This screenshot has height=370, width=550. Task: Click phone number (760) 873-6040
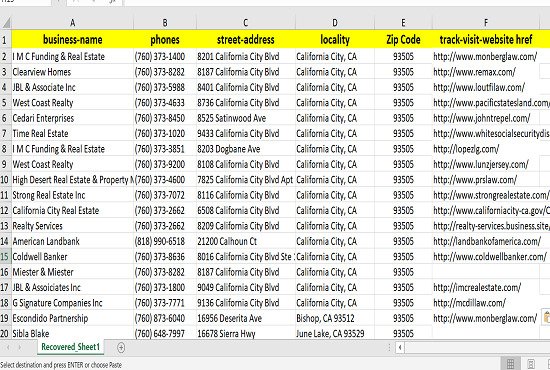(165, 318)
